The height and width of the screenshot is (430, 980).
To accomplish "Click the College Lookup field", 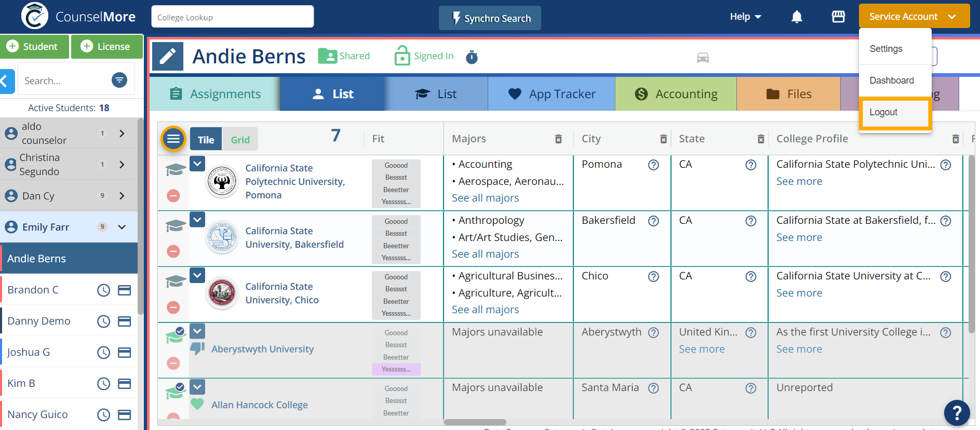I will click(232, 17).
